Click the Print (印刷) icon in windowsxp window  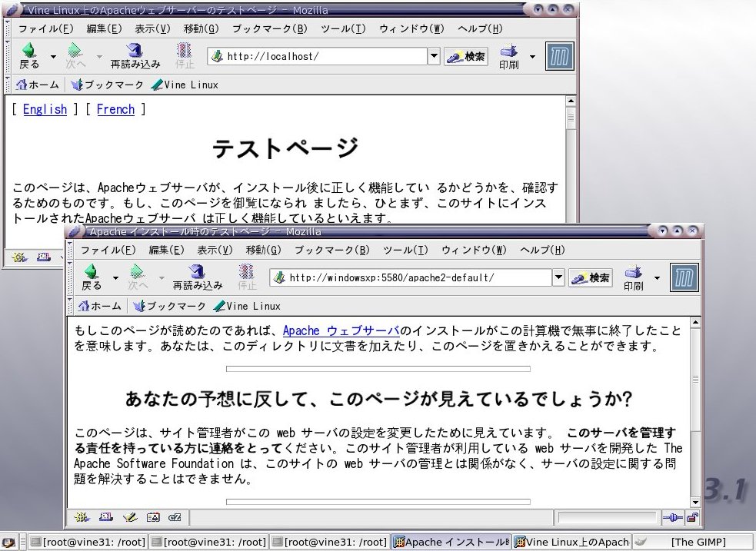click(x=634, y=277)
